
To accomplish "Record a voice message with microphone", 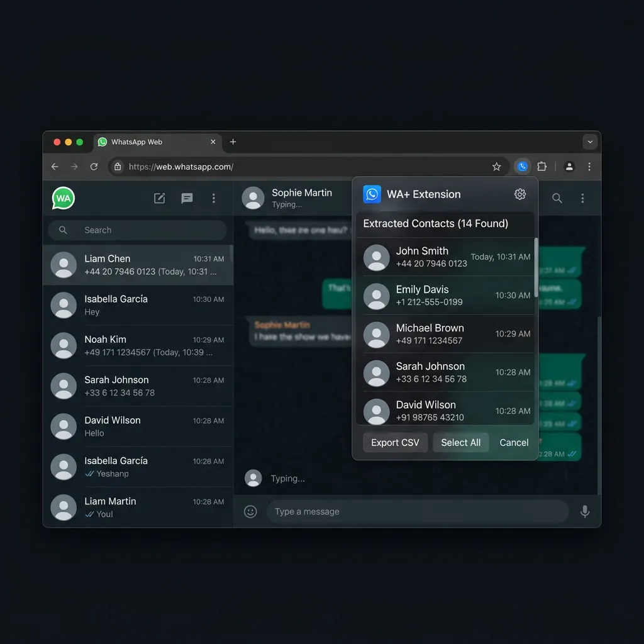I will coord(585,511).
